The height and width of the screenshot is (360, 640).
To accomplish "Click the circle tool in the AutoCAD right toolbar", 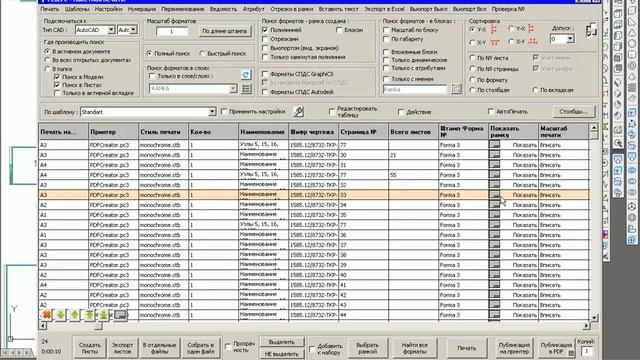I will (632, 44).
